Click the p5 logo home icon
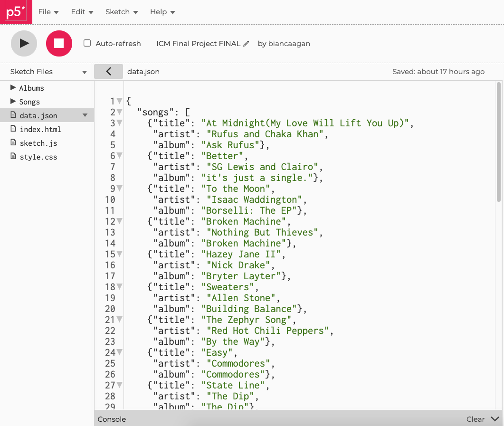Screen dimensions: 504x426 (16, 12)
